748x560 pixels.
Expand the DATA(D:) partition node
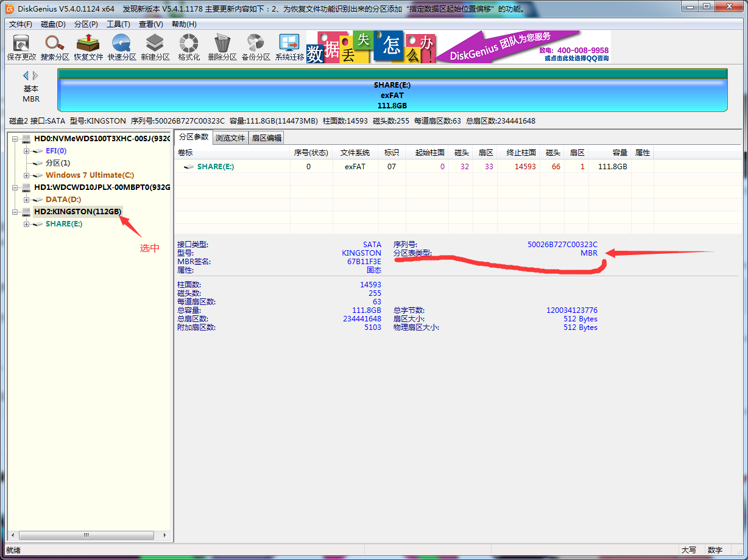click(x=26, y=200)
